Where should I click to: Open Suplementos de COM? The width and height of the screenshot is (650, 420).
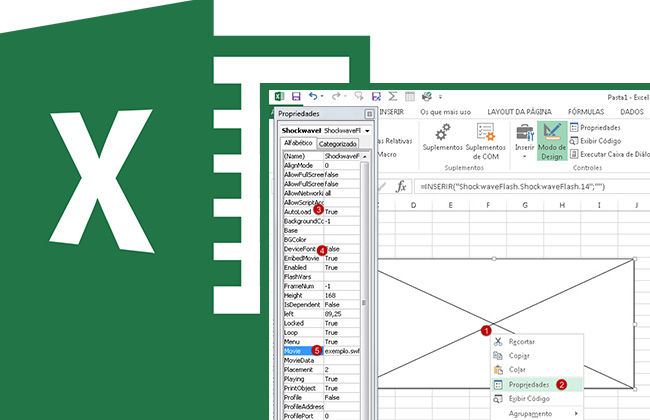[x=485, y=142]
